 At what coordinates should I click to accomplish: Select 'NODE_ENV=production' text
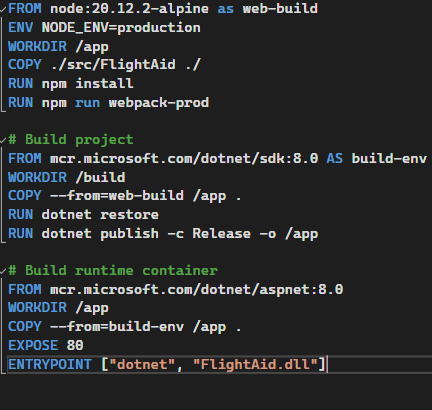pyautogui.click(x=121, y=27)
